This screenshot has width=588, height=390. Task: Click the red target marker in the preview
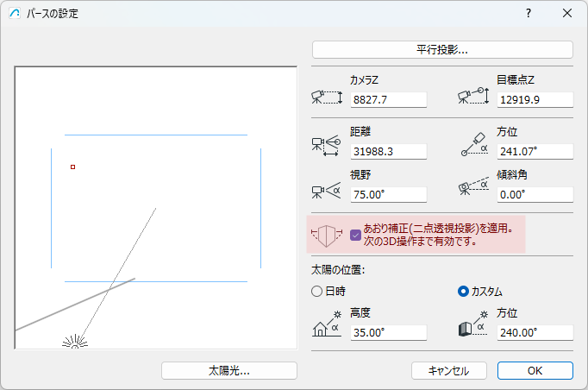(72, 167)
